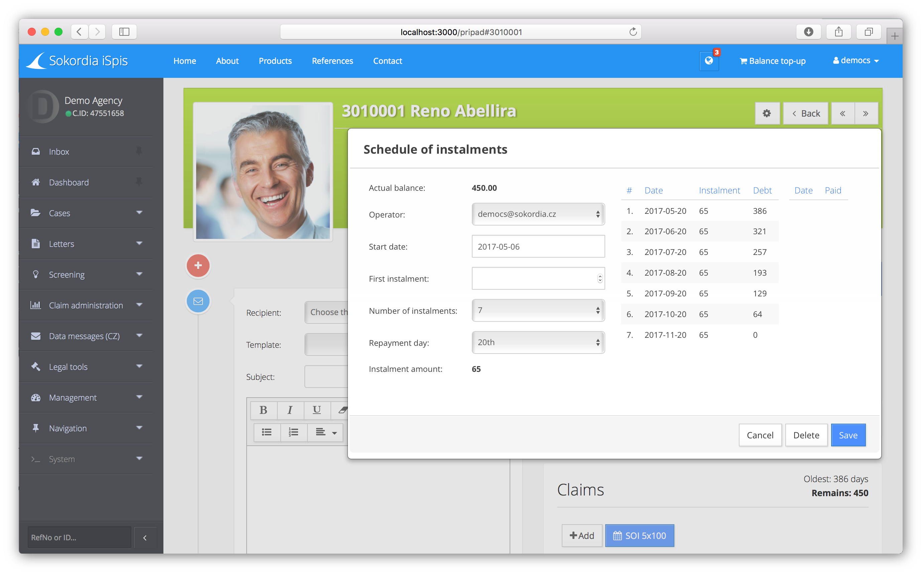Open the Inbox section

(x=86, y=151)
